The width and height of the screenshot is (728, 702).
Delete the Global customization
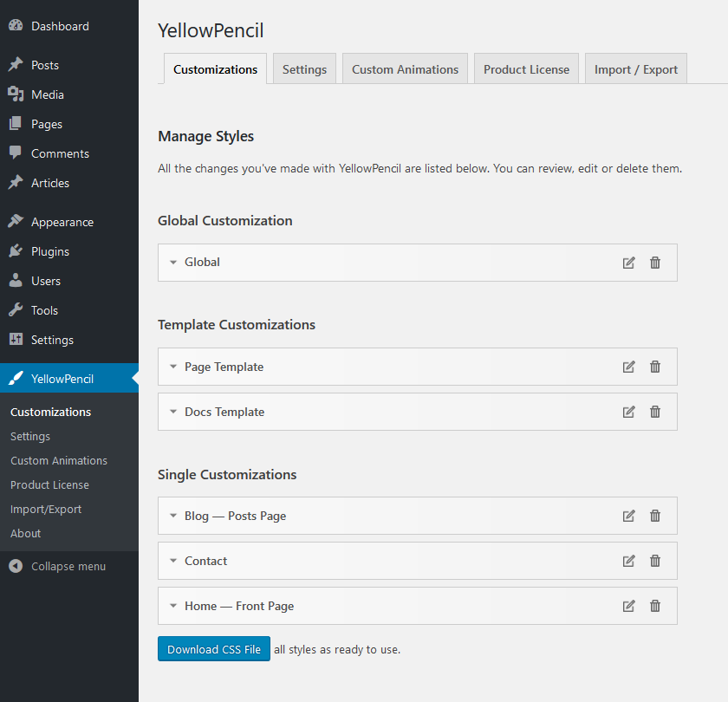655,263
